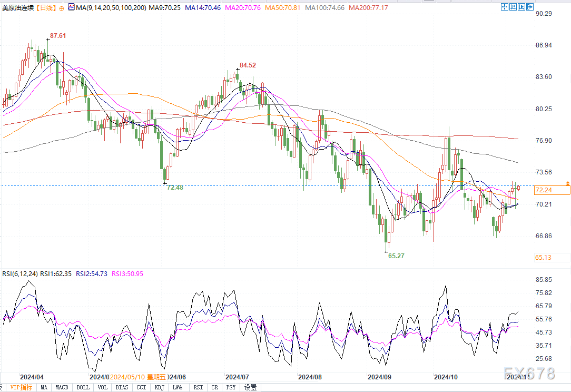Switch to the BIAS indicator tab

[x=122, y=387]
